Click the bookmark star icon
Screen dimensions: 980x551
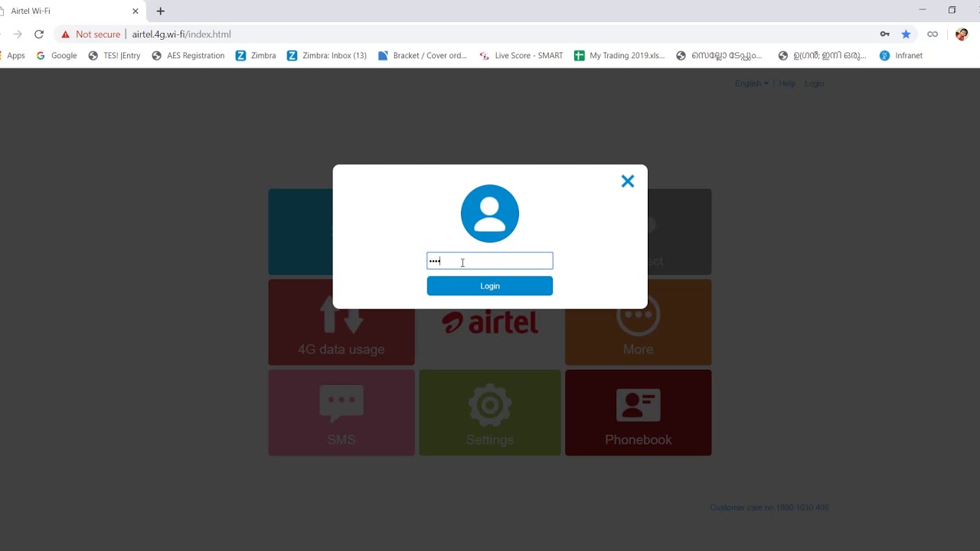[906, 34]
